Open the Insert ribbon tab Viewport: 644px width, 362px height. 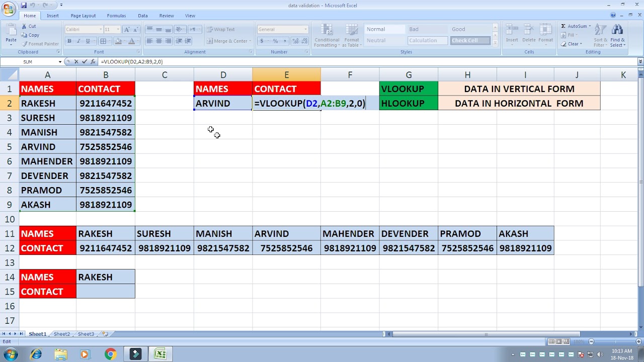click(x=53, y=16)
